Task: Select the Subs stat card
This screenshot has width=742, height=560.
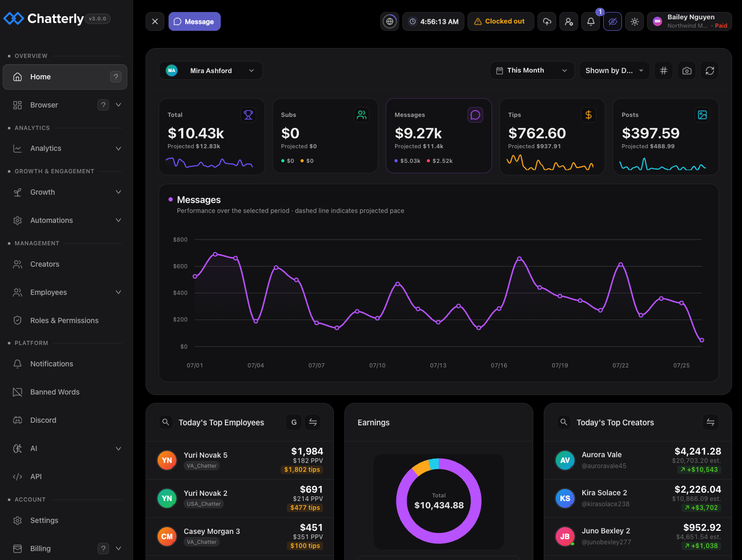Action: pos(325,136)
